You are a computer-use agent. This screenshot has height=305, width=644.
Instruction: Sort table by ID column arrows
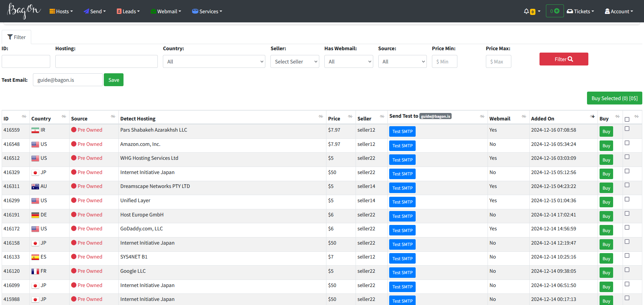[24, 116]
